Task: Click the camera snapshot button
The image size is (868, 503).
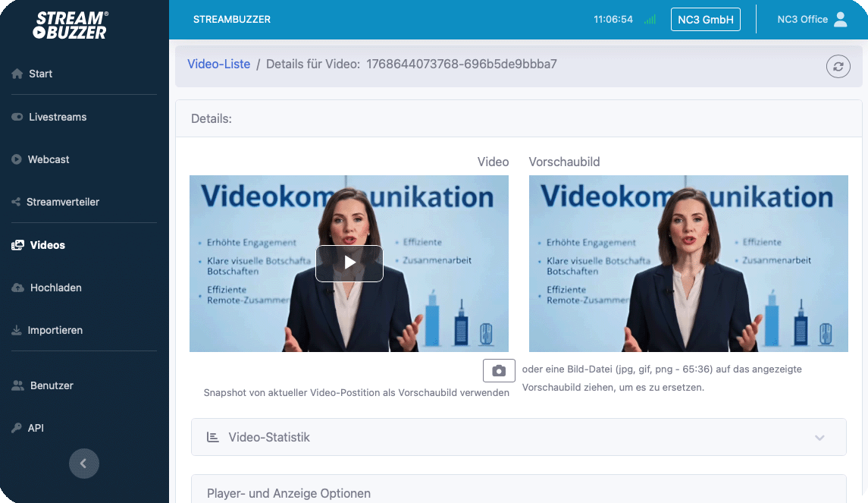Action: coord(499,370)
